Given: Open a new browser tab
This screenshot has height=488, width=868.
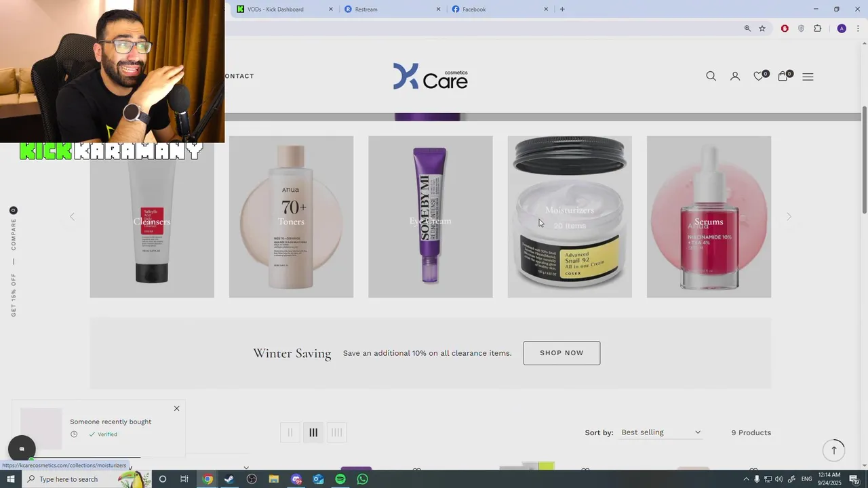Looking at the screenshot, I should [562, 9].
